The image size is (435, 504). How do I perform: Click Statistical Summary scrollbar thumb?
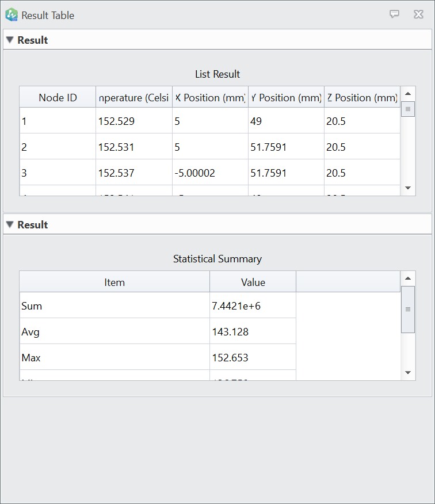(407, 310)
